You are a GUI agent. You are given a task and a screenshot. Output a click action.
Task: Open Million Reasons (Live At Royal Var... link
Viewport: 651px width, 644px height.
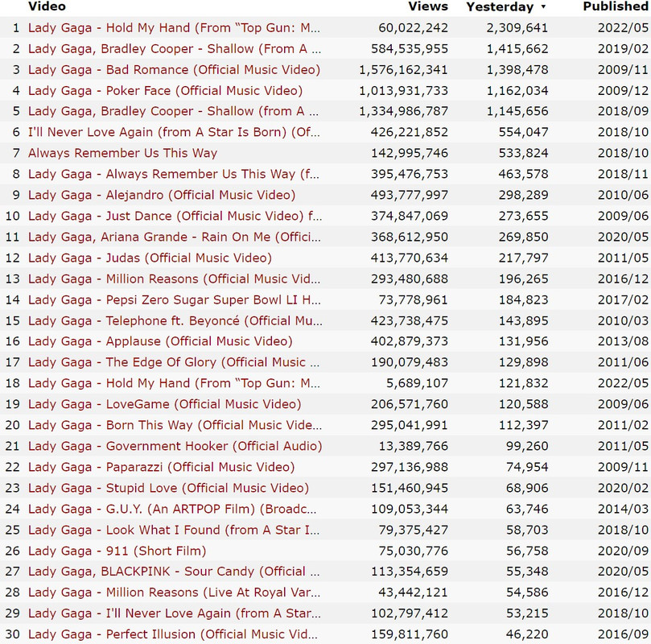pos(175,592)
